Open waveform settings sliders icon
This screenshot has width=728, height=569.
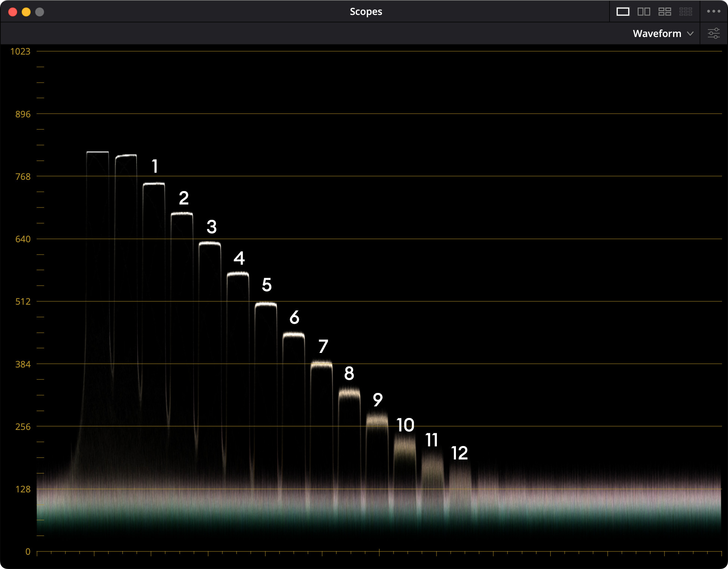click(x=713, y=33)
